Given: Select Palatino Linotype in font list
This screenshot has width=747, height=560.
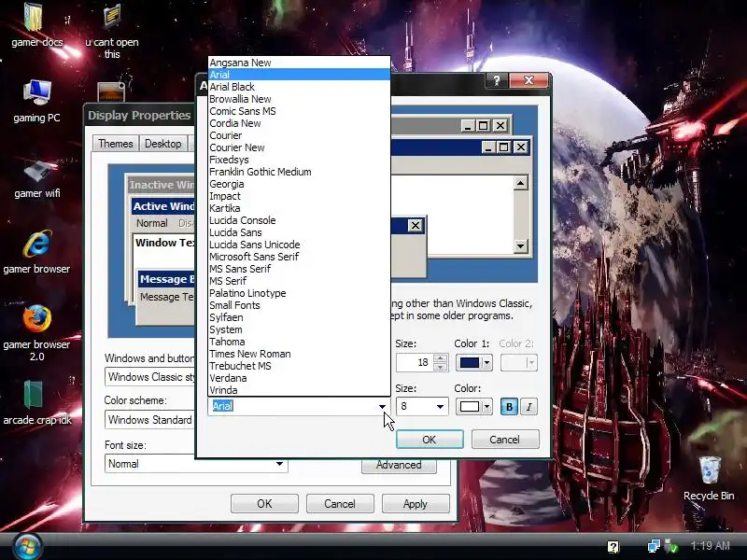Looking at the screenshot, I should click(299, 293).
